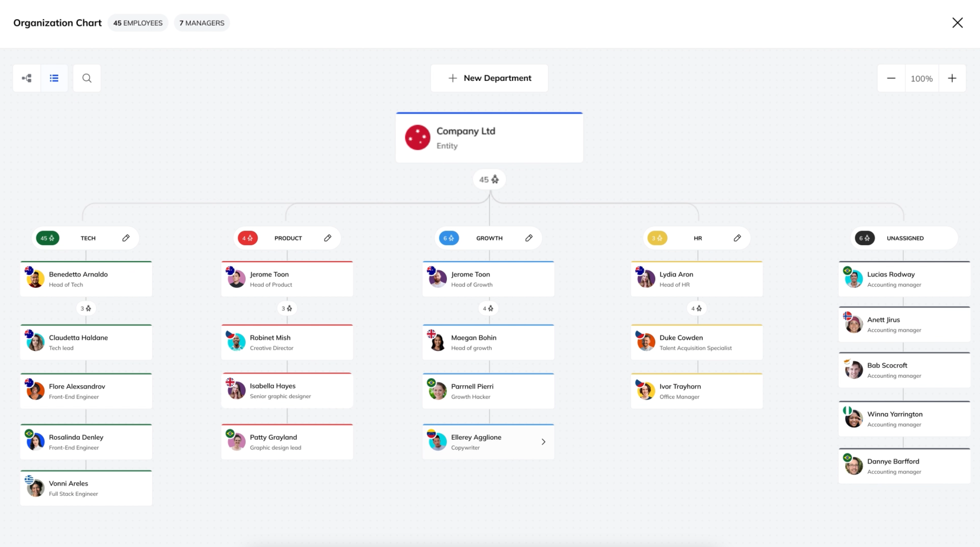Click the 7 MANAGERS pill
The height and width of the screenshot is (547, 980).
pyautogui.click(x=202, y=23)
